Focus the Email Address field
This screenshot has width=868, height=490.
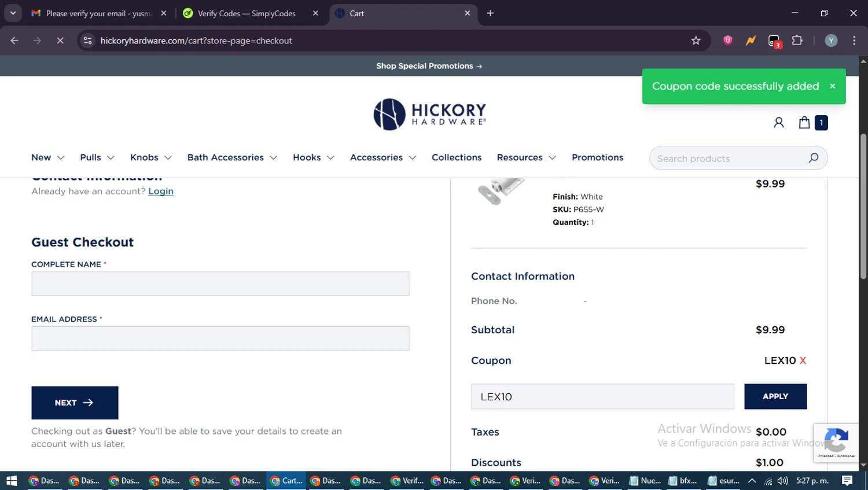point(220,338)
